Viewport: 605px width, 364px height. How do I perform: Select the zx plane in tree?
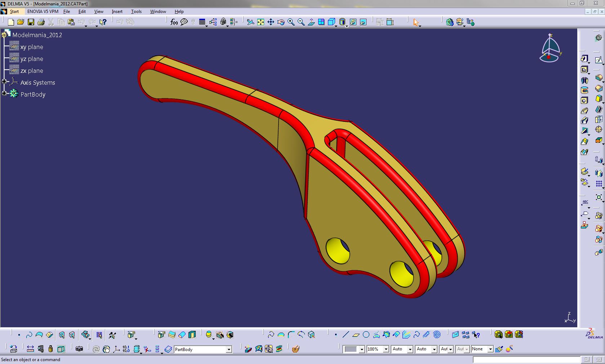point(32,71)
